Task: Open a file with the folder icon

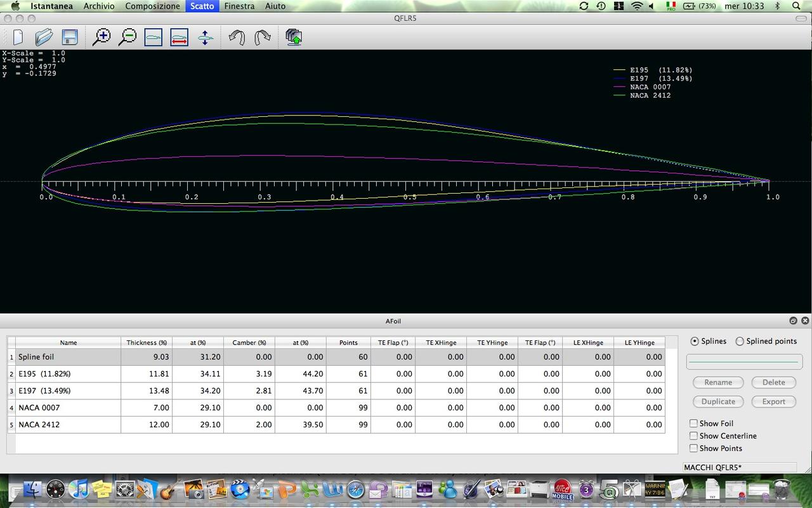Action: pyautogui.click(x=44, y=37)
